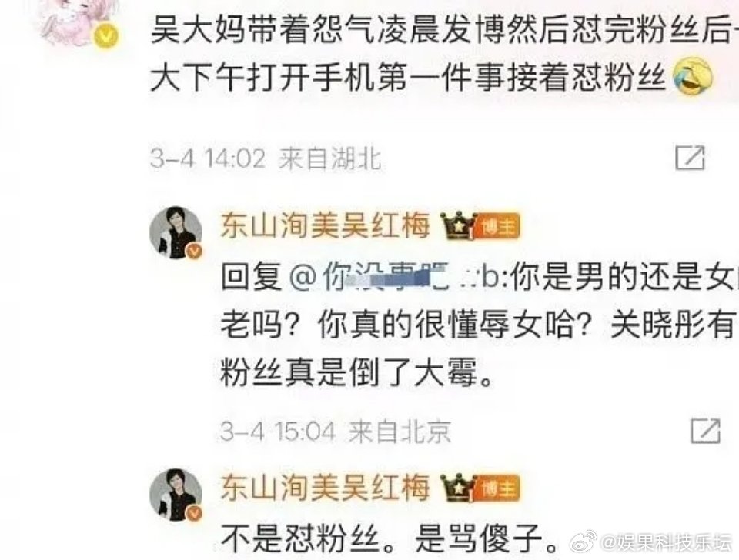Click crown membership badge in second reply
The width and height of the screenshot is (739, 560).
pos(457,487)
